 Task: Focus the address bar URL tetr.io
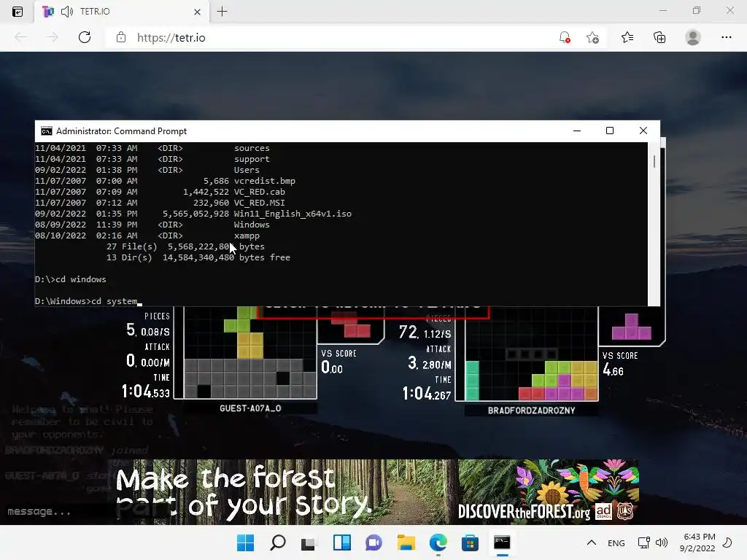pyautogui.click(x=171, y=38)
